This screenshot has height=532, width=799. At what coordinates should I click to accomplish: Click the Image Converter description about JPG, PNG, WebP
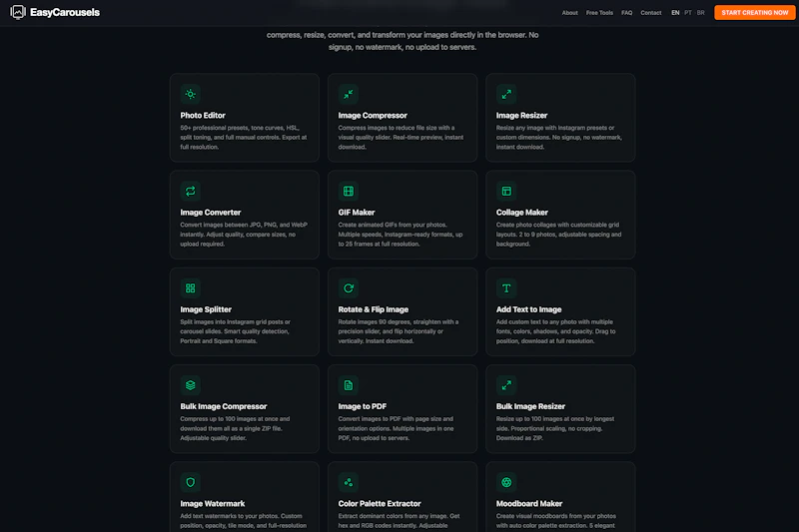[x=244, y=235]
